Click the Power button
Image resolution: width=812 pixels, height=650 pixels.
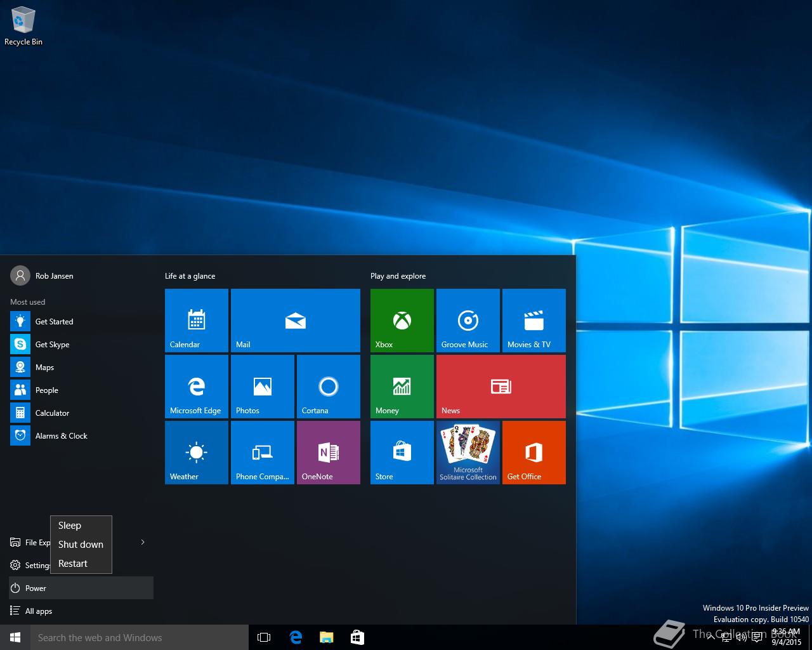pos(81,588)
